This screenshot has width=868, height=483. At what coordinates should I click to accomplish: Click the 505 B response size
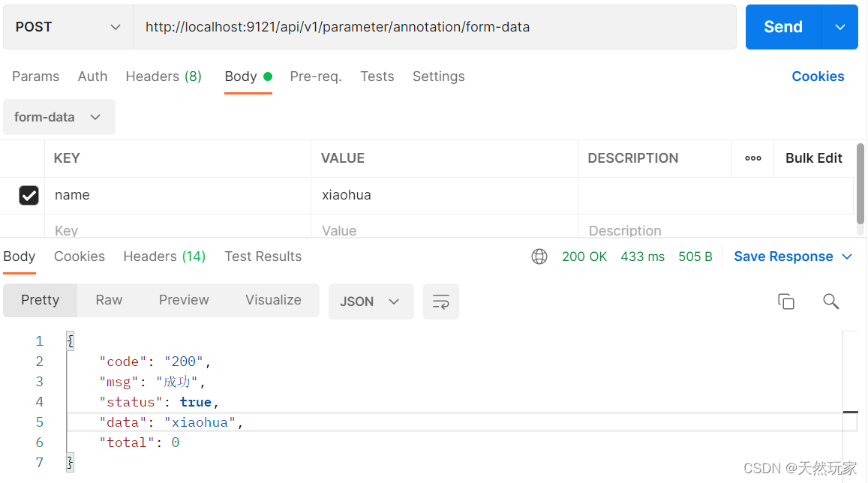click(x=695, y=256)
